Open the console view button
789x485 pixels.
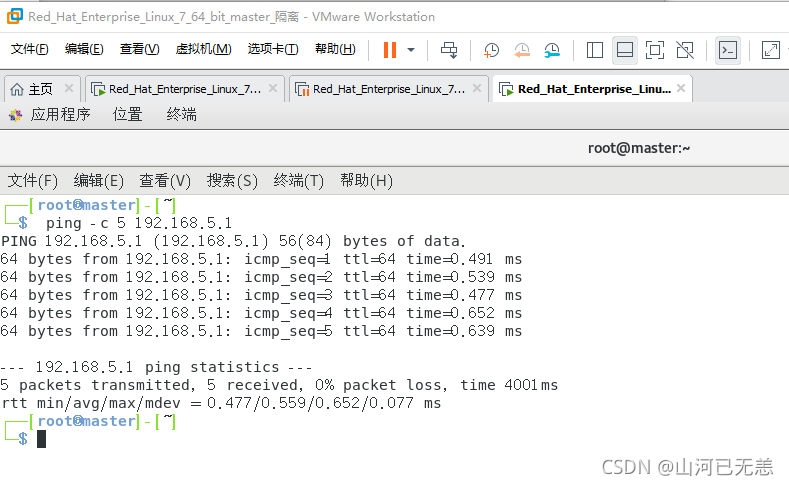click(x=728, y=50)
